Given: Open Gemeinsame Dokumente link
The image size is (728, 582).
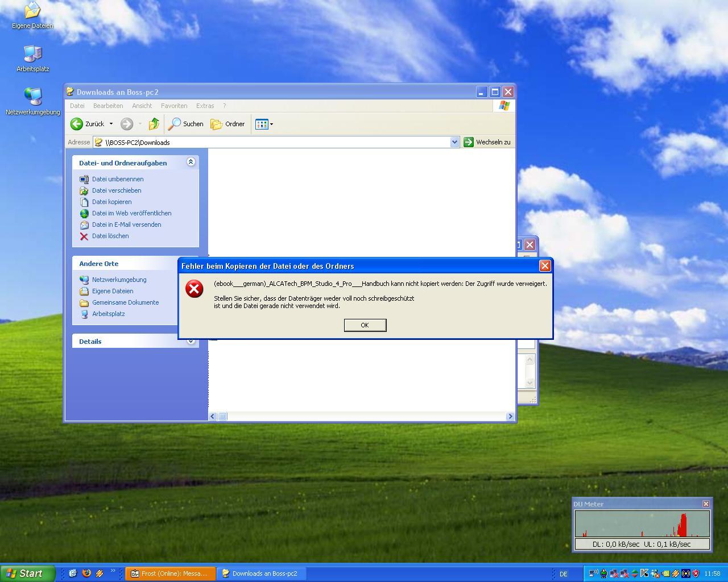Looking at the screenshot, I should click(x=125, y=302).
